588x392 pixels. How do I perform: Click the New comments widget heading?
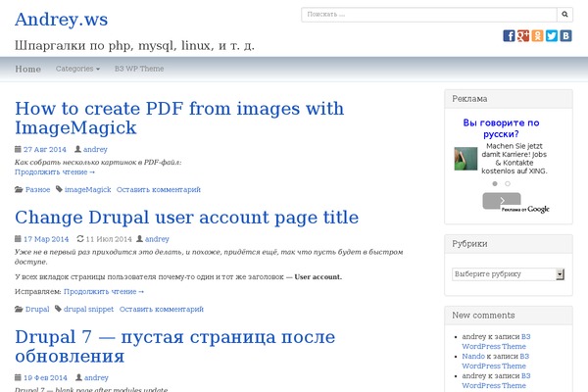(483, 316)
